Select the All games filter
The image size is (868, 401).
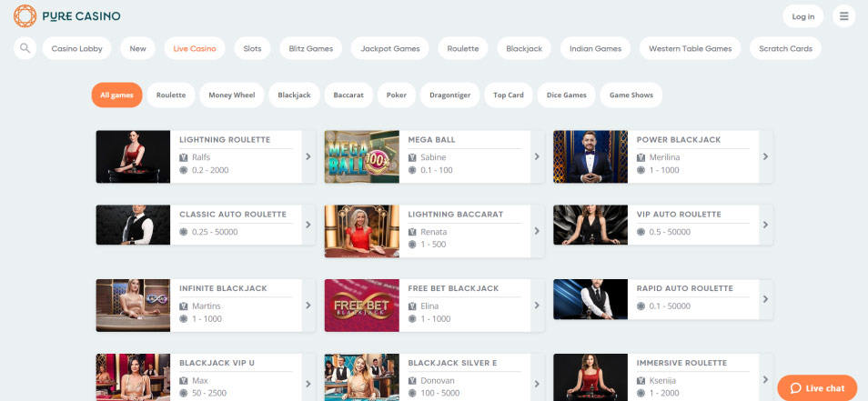[116, 95]
